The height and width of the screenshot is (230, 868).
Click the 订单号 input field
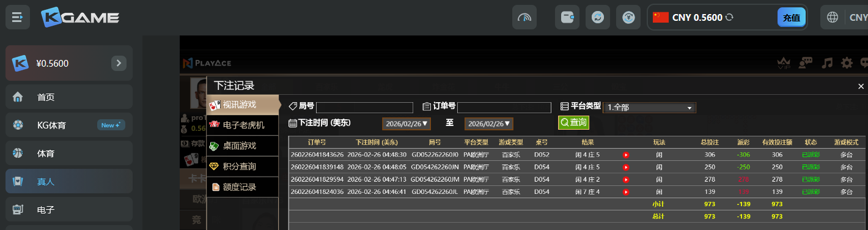[x=504, y=108]
